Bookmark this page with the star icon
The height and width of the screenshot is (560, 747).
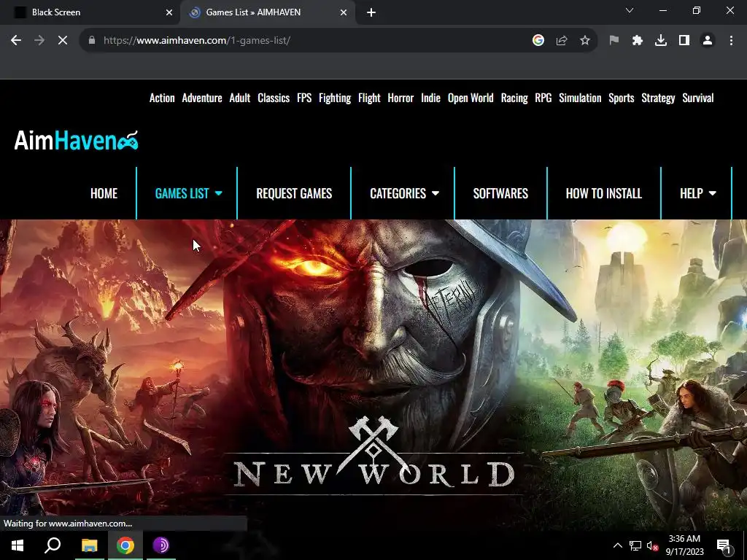click(585, 41)
